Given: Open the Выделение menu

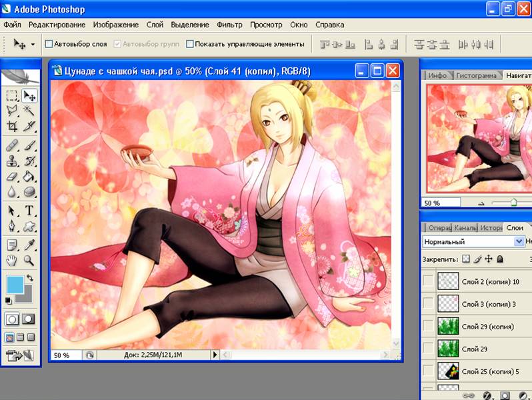Looking at the screenshot, I should (190, 25).
